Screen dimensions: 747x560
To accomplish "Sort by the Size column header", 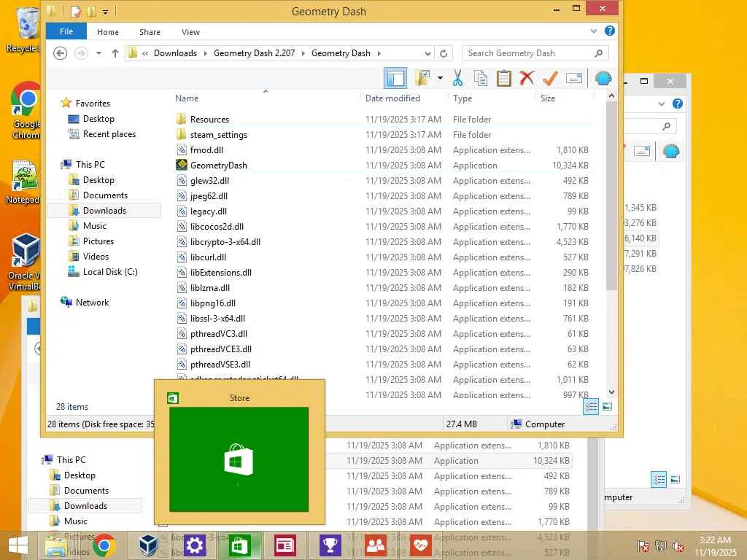I will pyautogui.click(x=548, y=98).
